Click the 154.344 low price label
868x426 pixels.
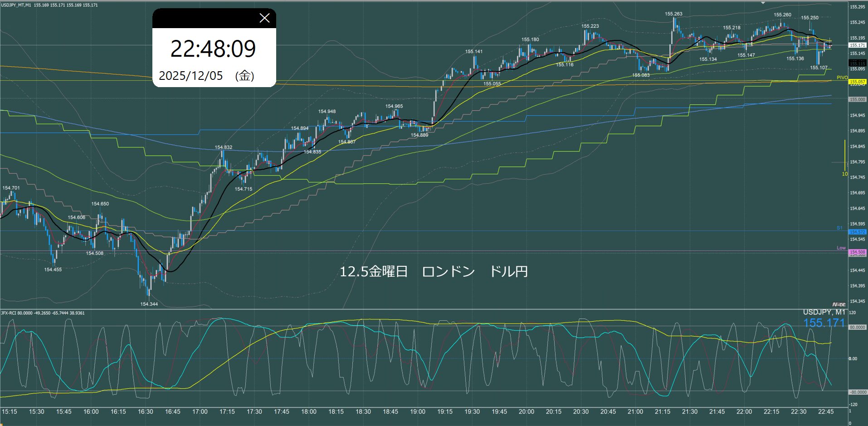149,304
